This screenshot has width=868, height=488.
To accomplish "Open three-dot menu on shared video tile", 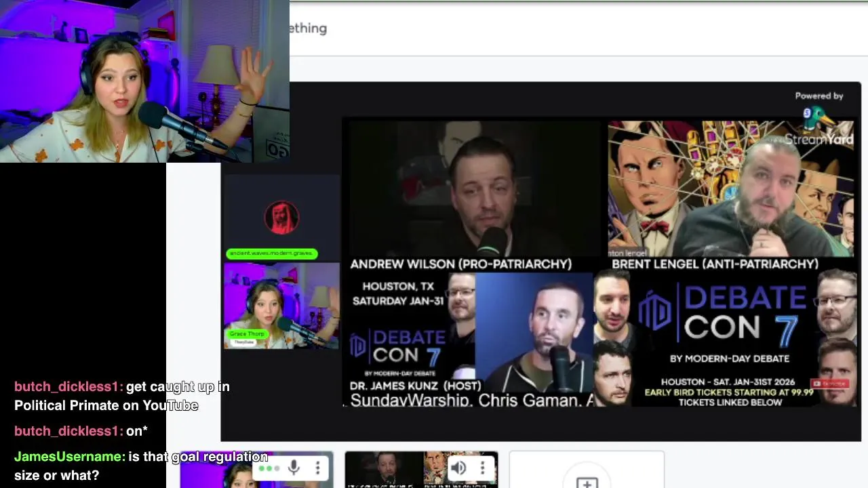I will coord(482,468).
